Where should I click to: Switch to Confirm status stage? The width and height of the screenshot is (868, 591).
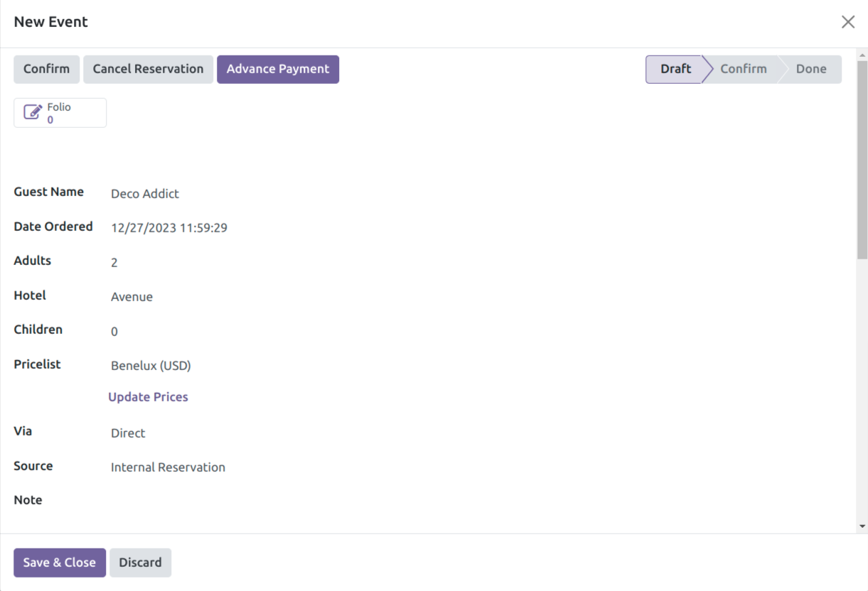(x=743, y=70)
